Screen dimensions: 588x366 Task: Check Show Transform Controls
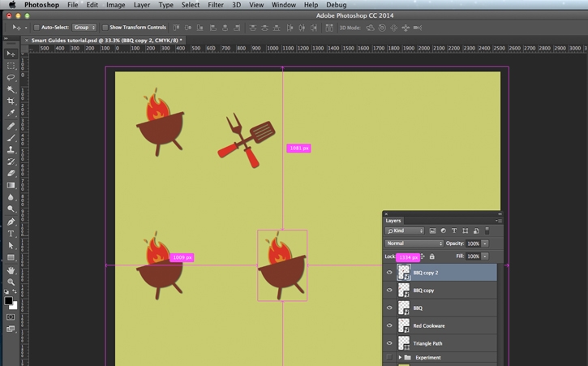(x=105, y=28)
